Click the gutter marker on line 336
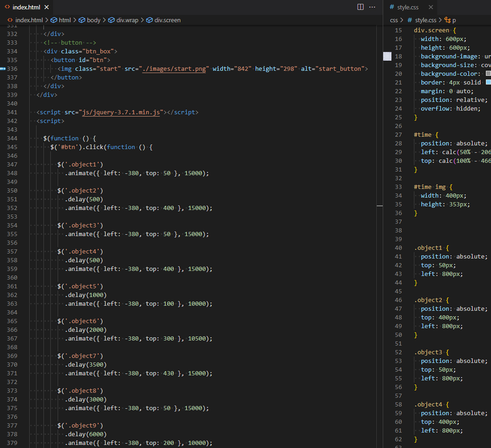This screenshot has width=491, height=448. tap(3, 69)
